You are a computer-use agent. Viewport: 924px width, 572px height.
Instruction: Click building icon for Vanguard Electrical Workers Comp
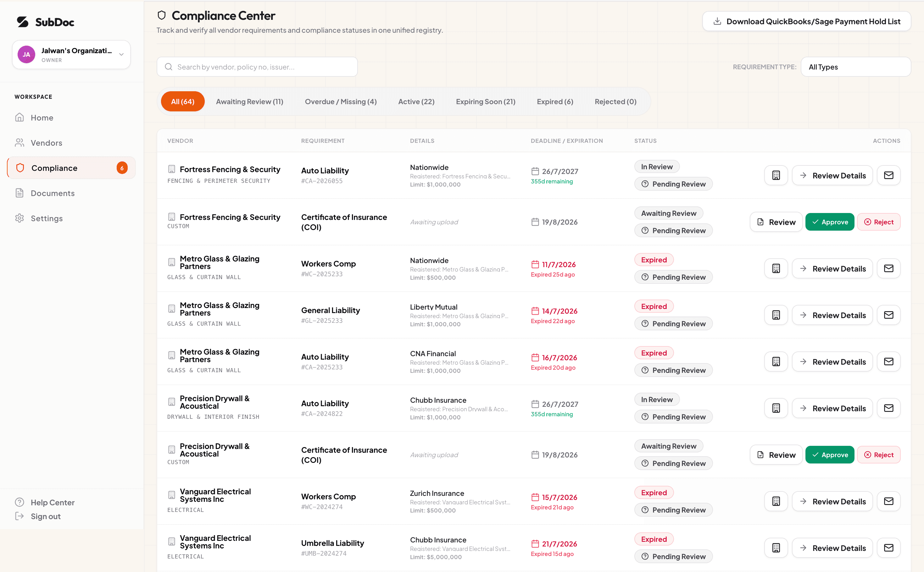pyautogui.click(x=776, y=501)
